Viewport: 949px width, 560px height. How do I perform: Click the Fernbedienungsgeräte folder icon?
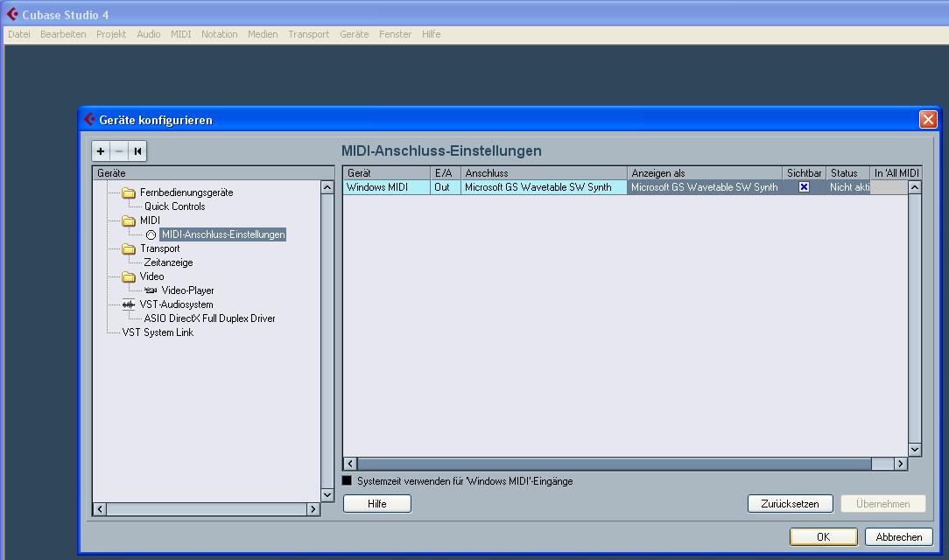(x=129, y=192)
